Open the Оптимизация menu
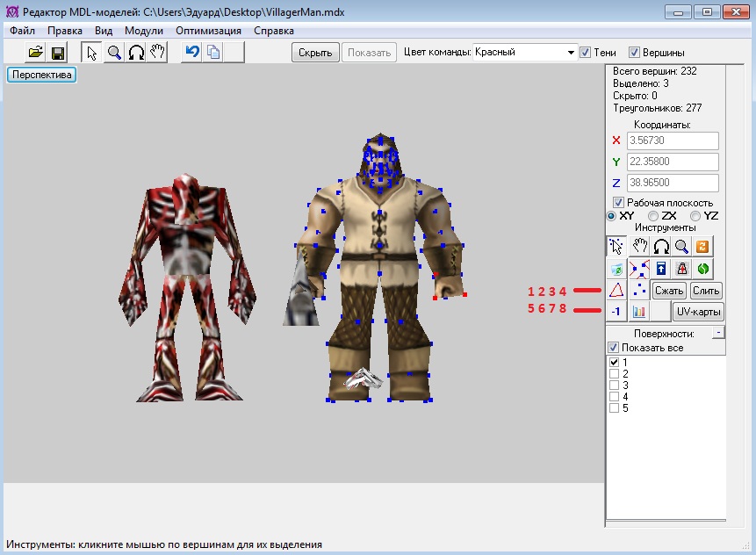The width and height of the screenshot is (756, 555). (x=208, y=30)
